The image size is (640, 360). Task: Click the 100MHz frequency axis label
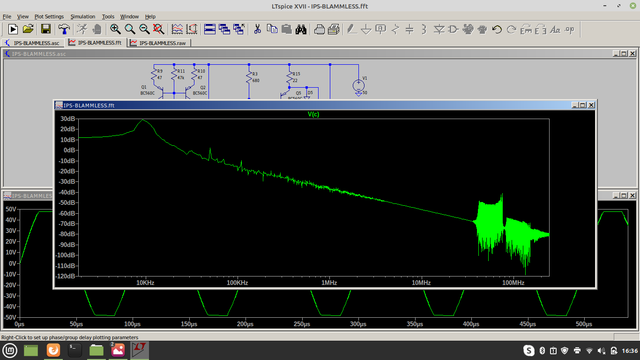(513, 282)
